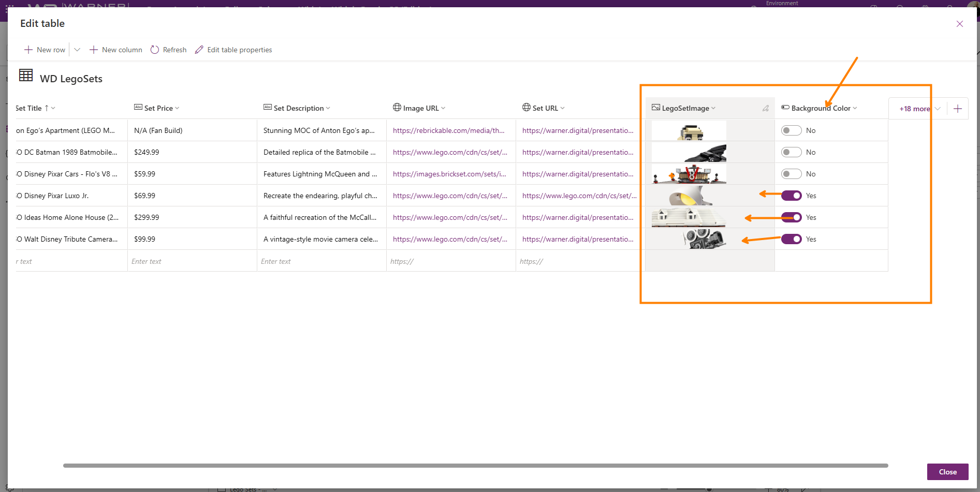Open Home Alone row Set URL link

point(578,217)
